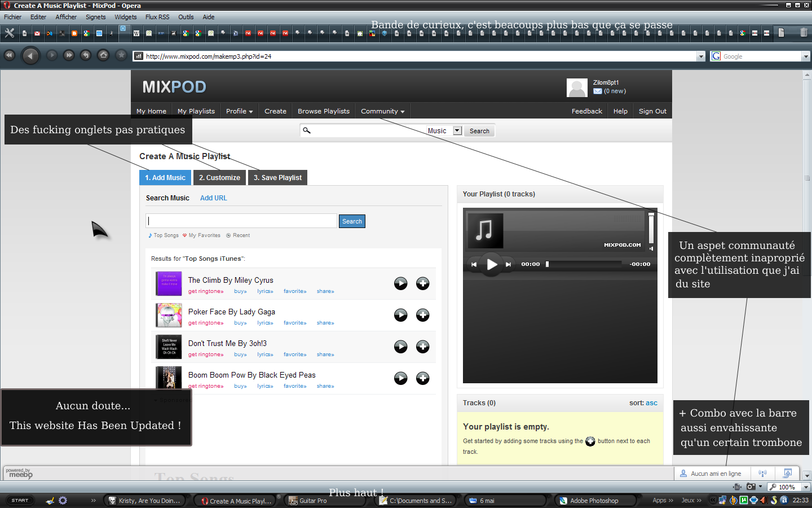The image size is (812, 508).
Task: Skip to previous track in player
Action: (474, 264)
